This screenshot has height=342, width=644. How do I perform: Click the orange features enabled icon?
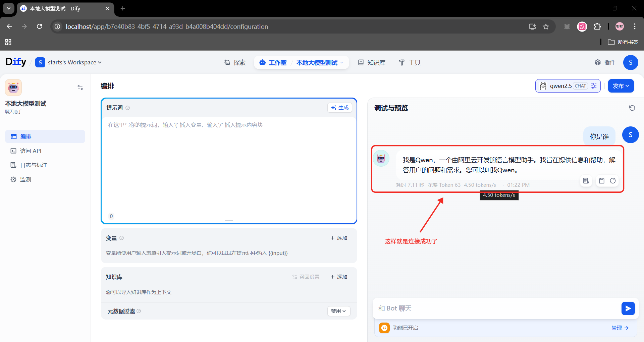(384, 328)
